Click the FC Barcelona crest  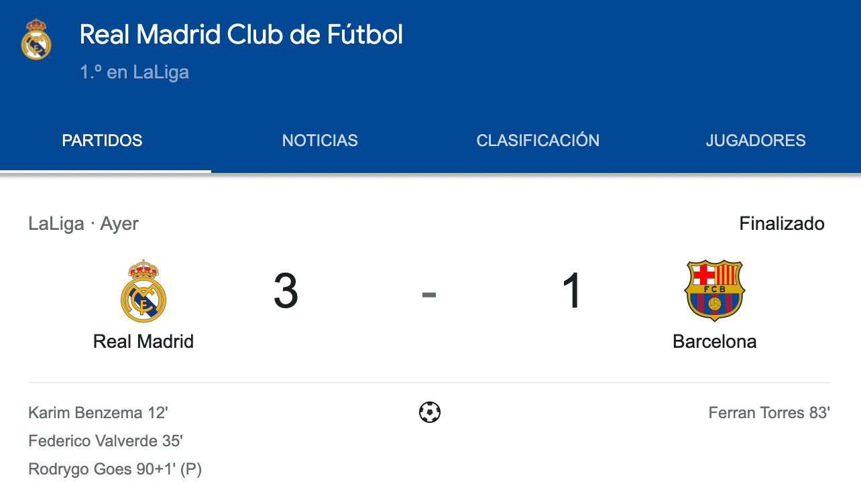pyautogui.click(x=714, y=292)
